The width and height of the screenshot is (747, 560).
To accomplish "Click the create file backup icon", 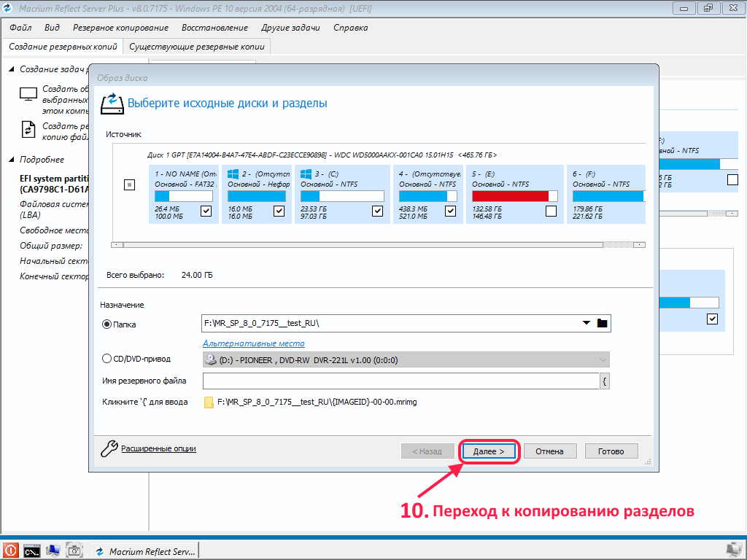I will coord(28,129).
